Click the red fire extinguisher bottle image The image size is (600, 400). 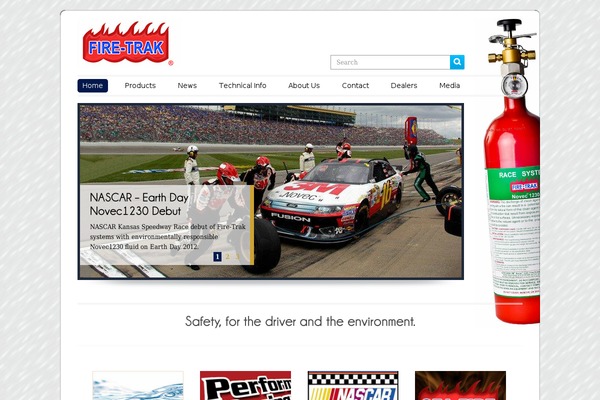coord(513,172)
